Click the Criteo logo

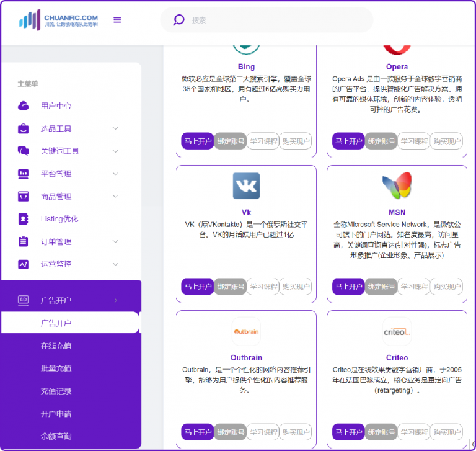point(397,331)
